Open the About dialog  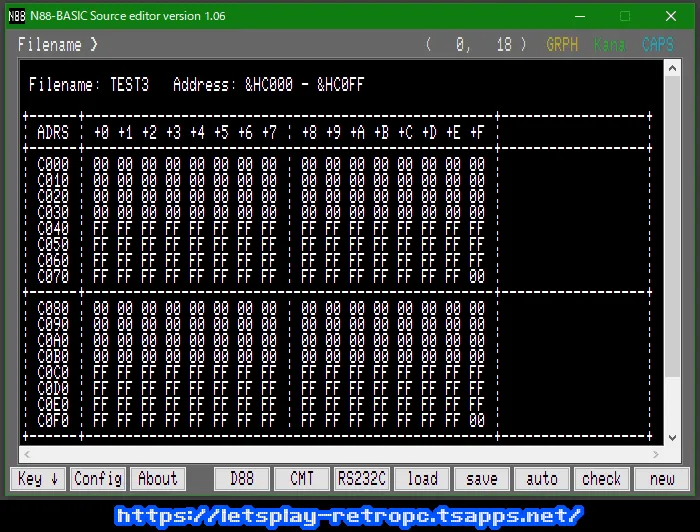pos(157,479)
